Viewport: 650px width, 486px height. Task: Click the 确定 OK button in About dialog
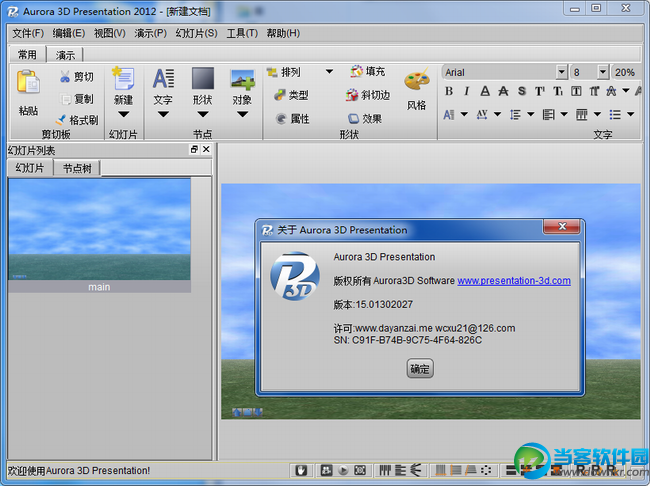pos(420,369)
